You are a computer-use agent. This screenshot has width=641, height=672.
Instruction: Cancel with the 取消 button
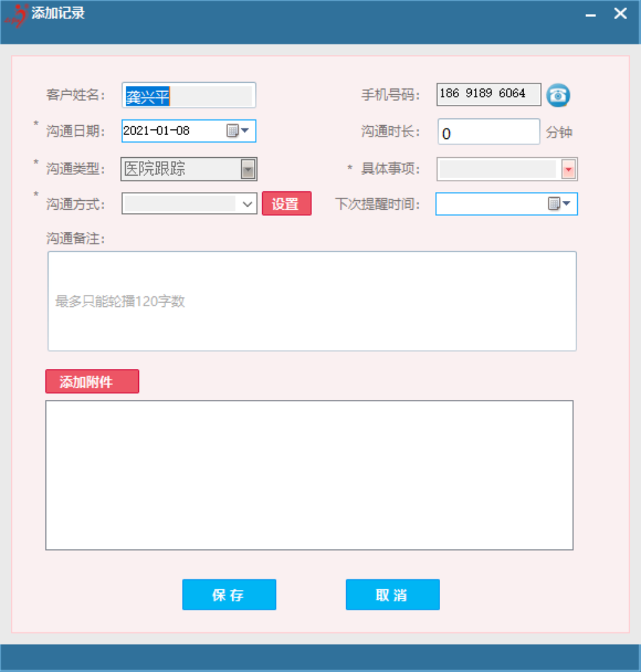pos(393,595)
